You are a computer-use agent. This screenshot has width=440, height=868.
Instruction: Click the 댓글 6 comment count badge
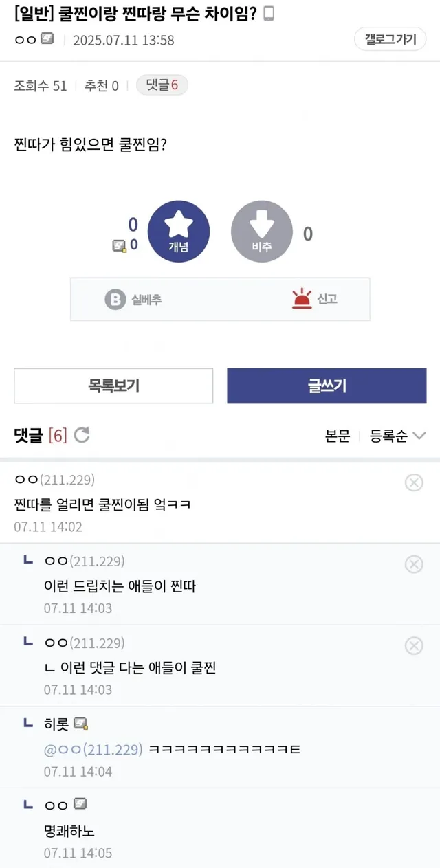pyautogui.click(x=162, y=85)
